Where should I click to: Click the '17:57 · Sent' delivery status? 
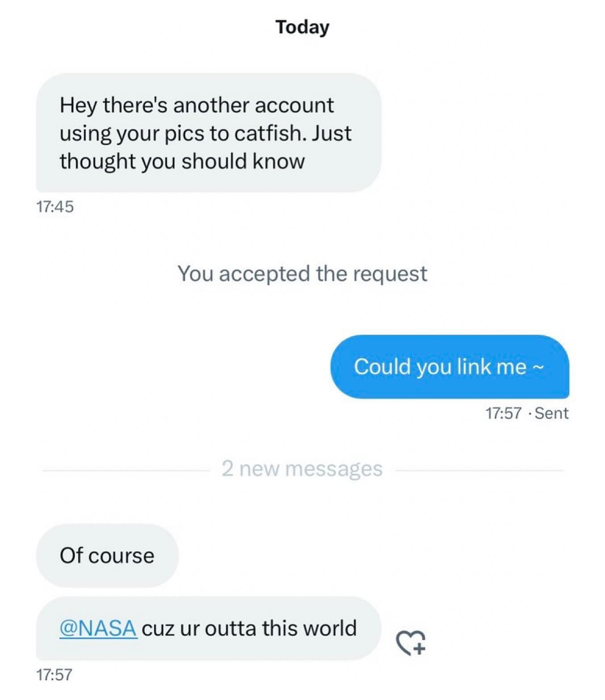525,413
